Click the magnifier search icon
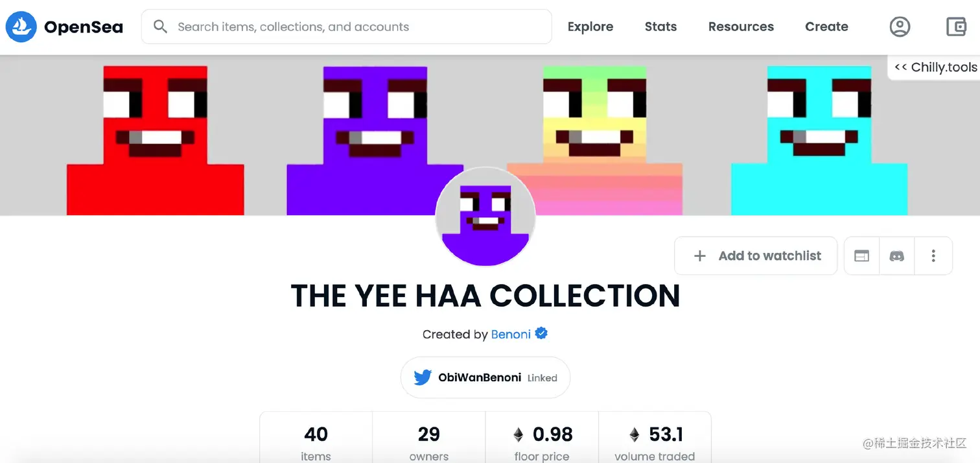Viewport: 980px width, 463px height. [x=160, y=27]
